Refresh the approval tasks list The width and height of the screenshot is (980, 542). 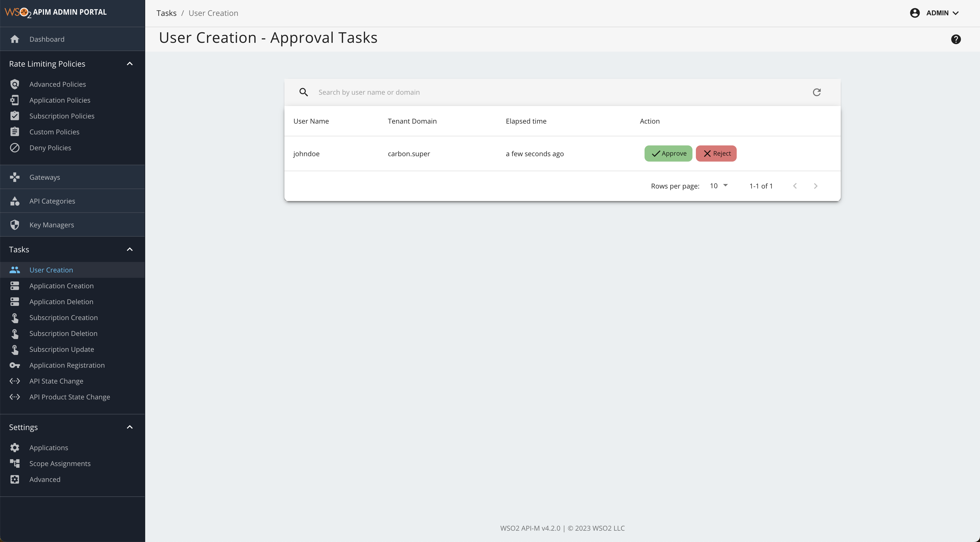tap(817, 92)
